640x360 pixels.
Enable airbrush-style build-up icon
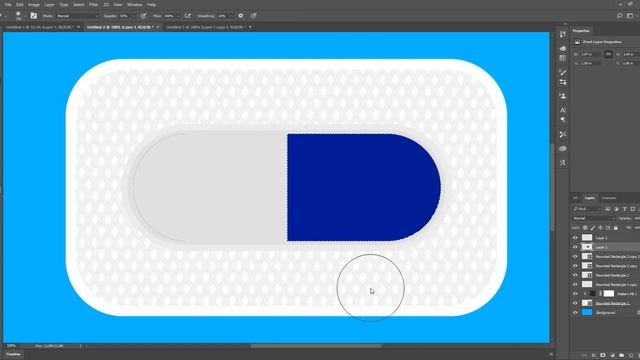point(187,16)
